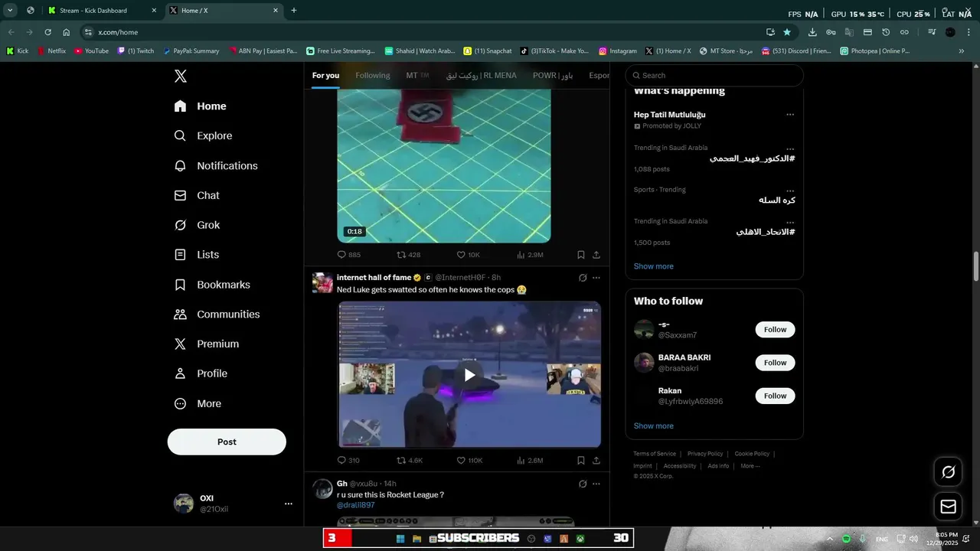Open Terms of Service link
This screenshot has width=980, height=551.
tap(655, 454)
